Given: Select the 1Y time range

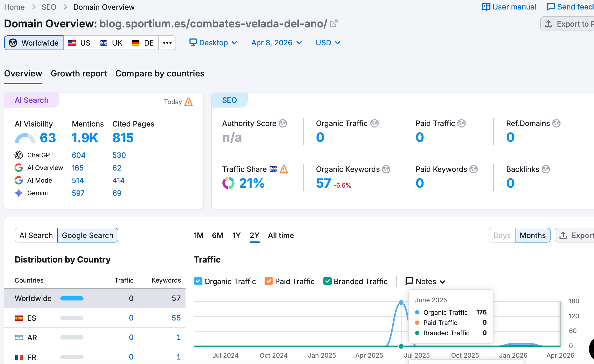Looking at the screenshot, I should coord(236,235).
